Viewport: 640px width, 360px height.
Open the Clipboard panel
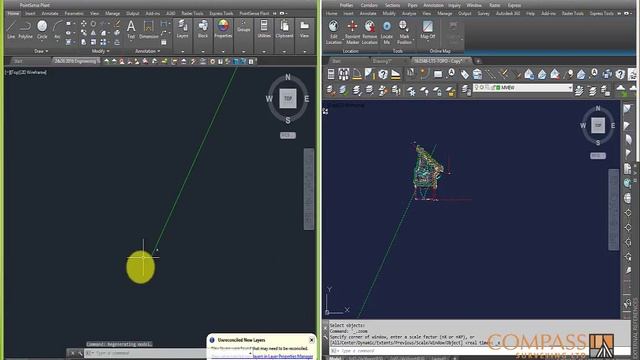tap(284, 29)
